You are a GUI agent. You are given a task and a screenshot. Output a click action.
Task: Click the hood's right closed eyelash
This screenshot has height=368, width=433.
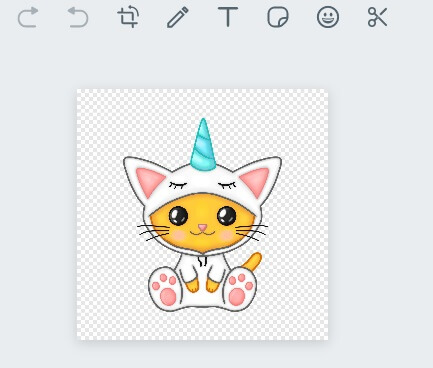227,185
